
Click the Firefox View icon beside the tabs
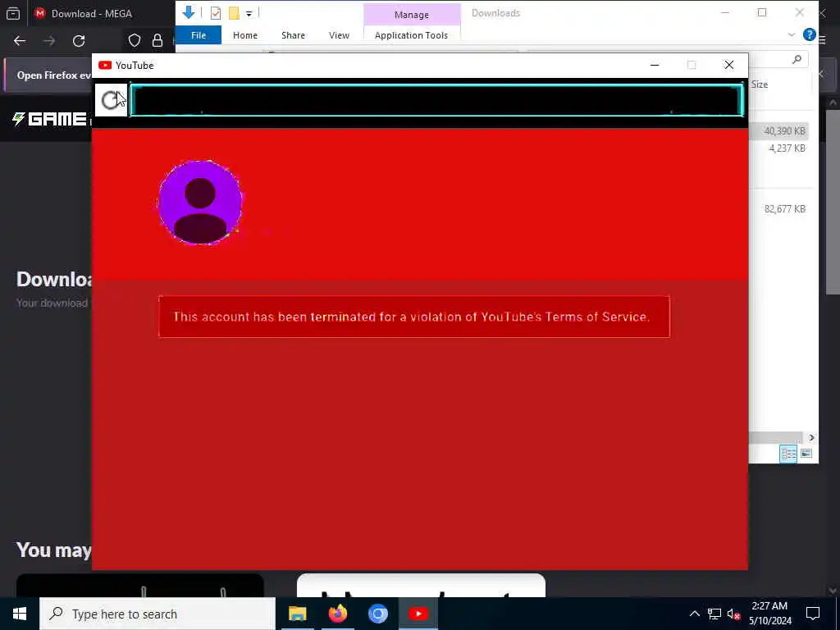click(x=13, y=14)
